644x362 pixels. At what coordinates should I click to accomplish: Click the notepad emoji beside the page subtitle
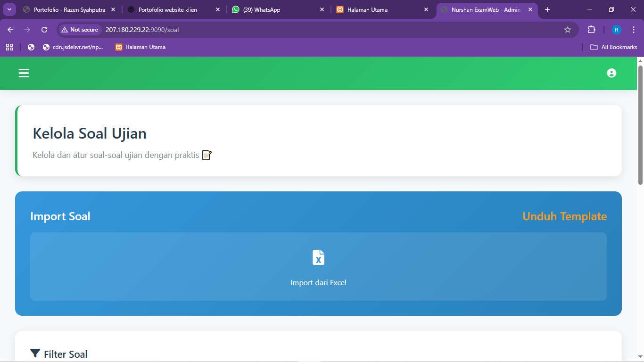click(206, 155)
